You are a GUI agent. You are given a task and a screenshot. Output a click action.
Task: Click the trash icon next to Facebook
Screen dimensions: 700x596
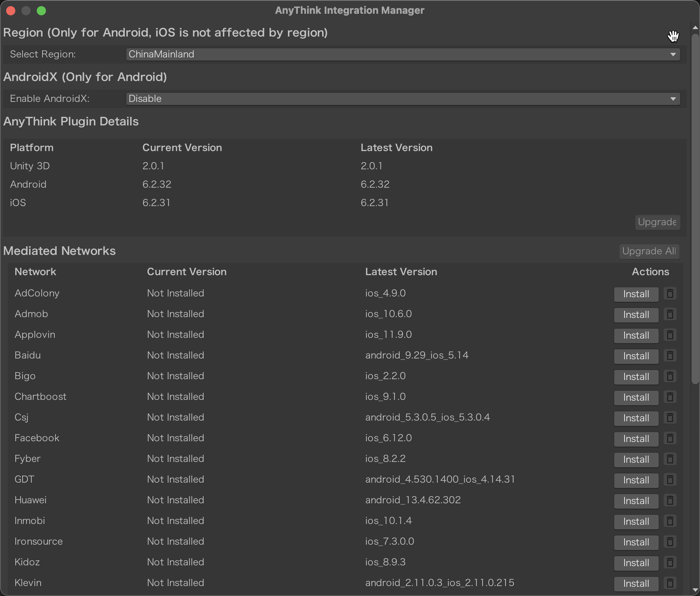pos(670,439)
